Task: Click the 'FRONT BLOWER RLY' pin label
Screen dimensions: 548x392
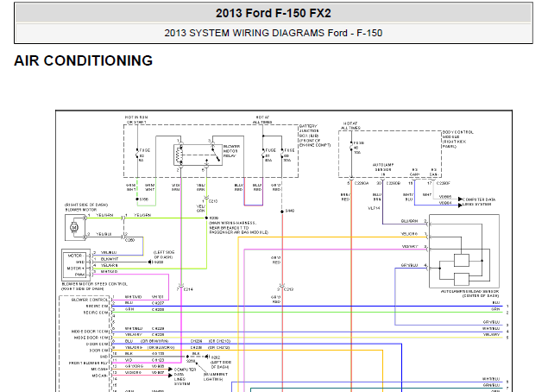Action: (x=89, y=363)
